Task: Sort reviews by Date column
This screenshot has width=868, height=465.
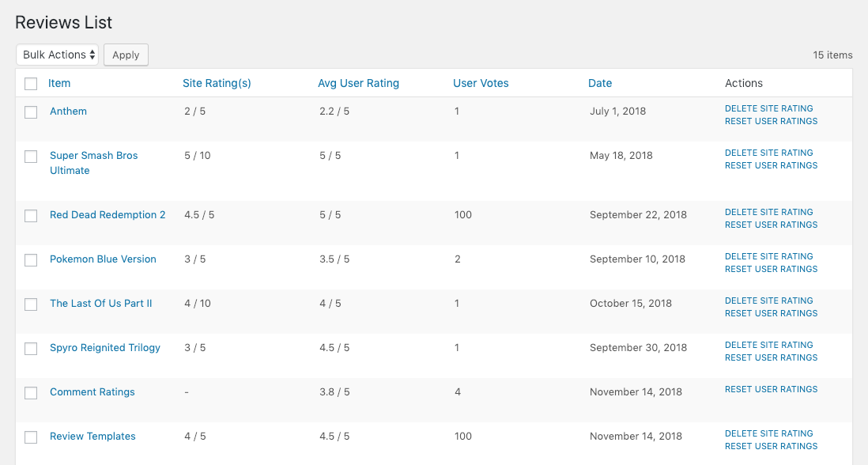Action: pyautogui.click(x=600, y=83)
